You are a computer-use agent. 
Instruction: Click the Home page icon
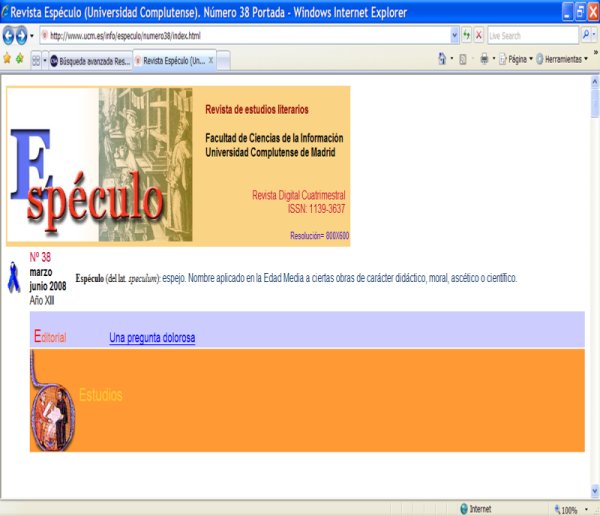click(442, 59)
